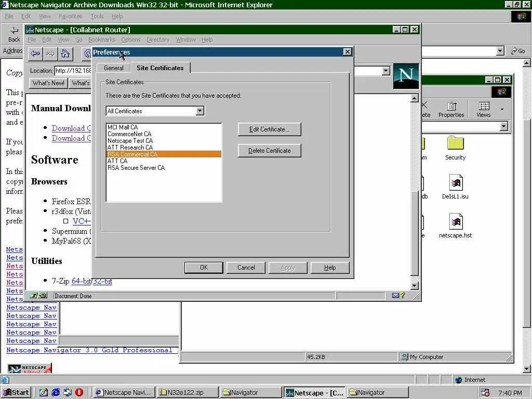Open Netscape Window menu
532x399 pixels.
[185, 39]
